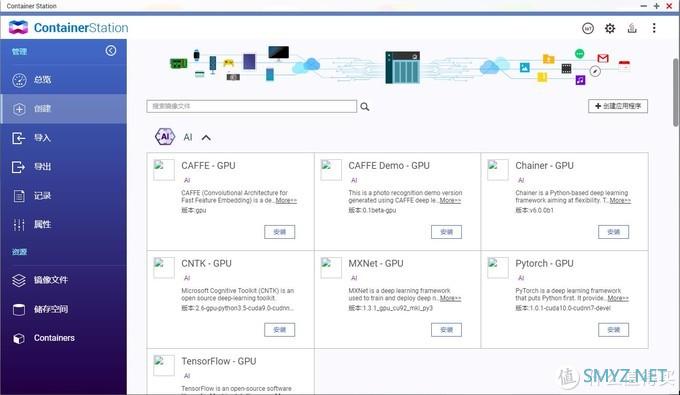680x395 pixels.
Task: Install the Pytorch - GPU app
Action: 614,330
